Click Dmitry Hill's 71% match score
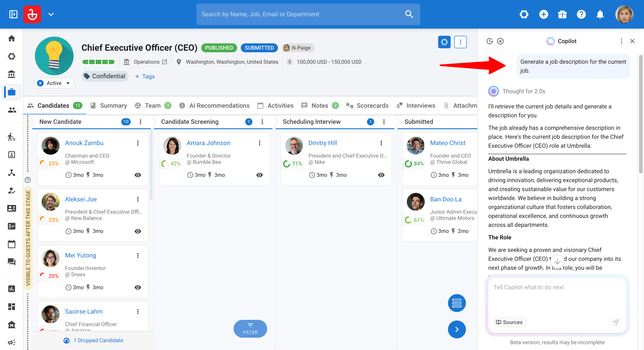The width and height of the screenshot is (644, 350). 293,164
